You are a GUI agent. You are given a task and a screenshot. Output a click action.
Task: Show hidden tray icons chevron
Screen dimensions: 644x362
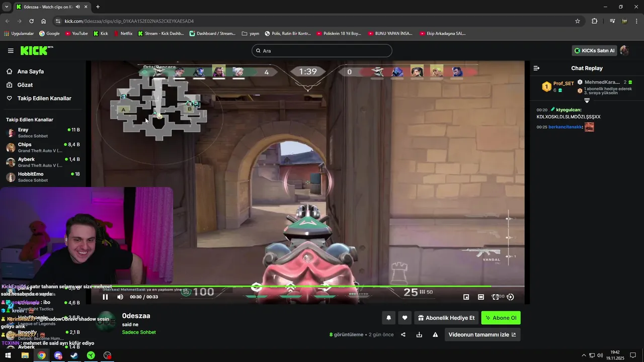pyautogui.click(x=584, y=355)
